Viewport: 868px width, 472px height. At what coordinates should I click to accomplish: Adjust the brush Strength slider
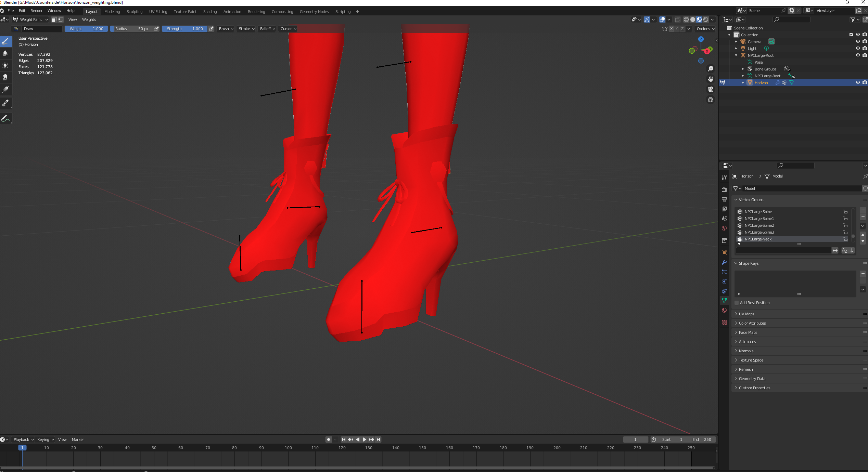point(185,29)
